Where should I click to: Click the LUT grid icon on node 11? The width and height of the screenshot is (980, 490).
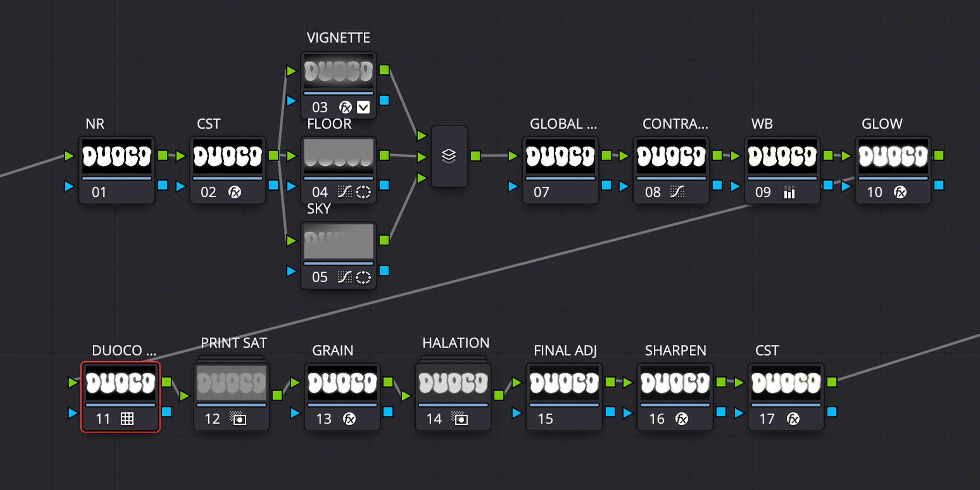(x=127, y=419)
